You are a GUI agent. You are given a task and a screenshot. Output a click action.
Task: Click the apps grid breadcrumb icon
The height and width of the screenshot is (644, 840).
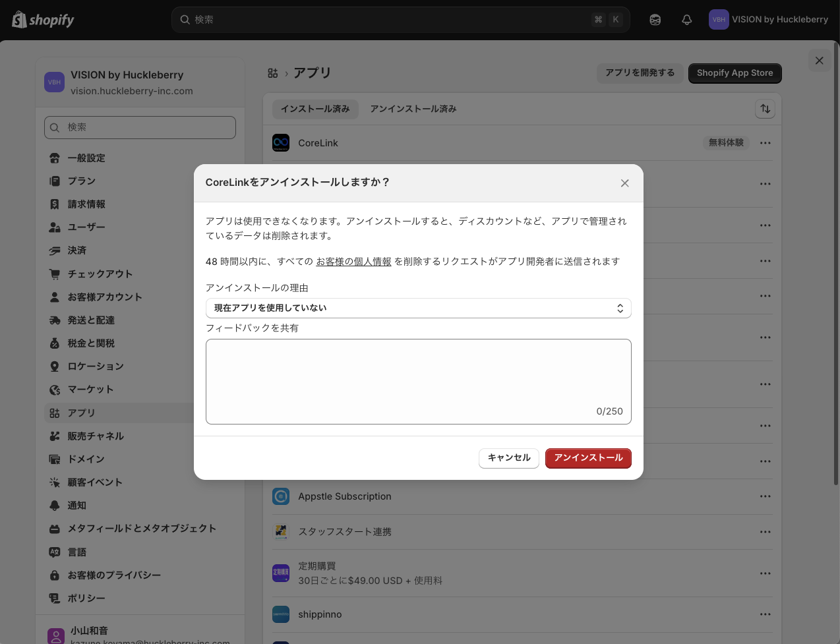(273, 73)
